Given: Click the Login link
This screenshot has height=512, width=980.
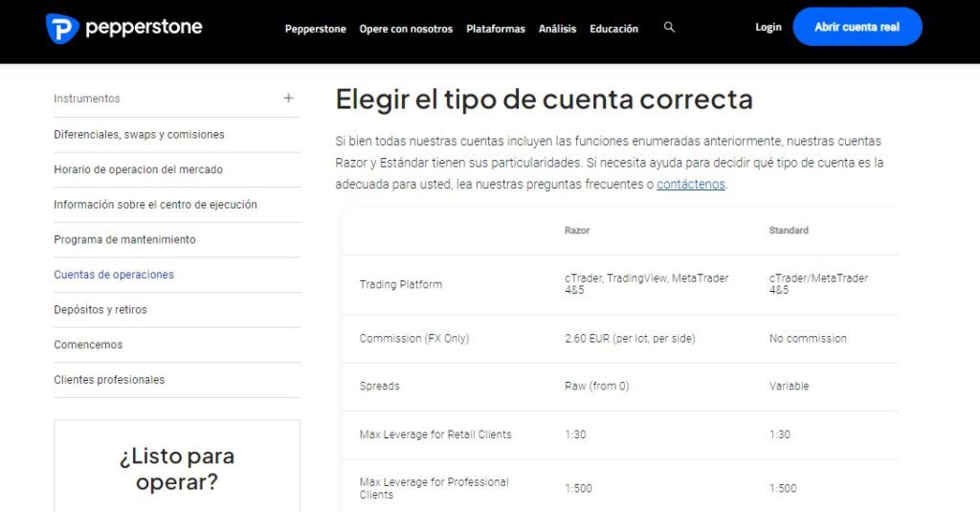Looking at the screenshot, I should 768,28.
